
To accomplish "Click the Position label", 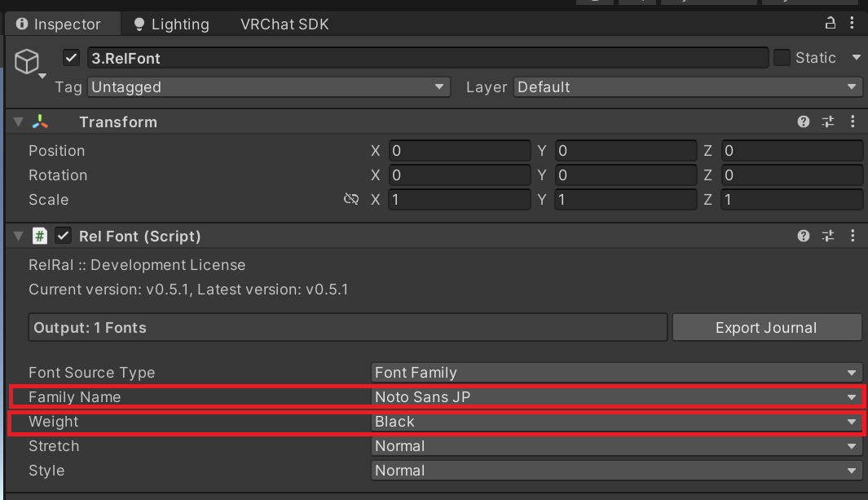I will click(x=56, y=151).
